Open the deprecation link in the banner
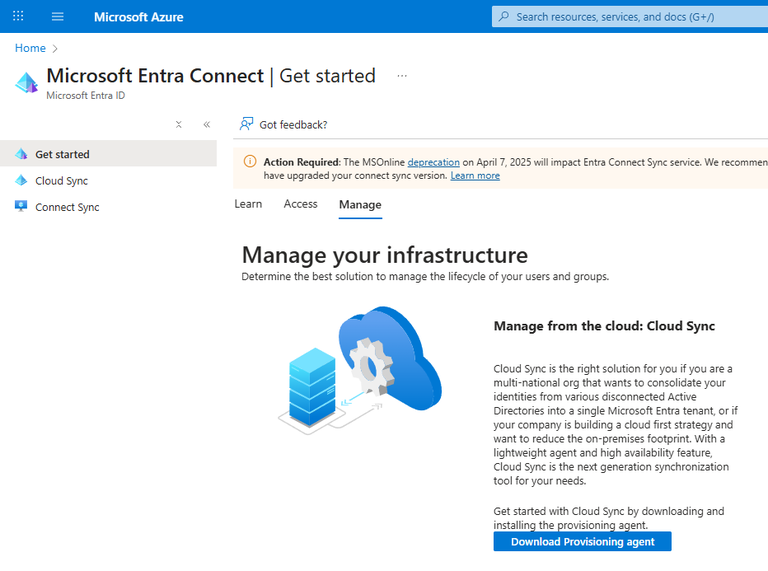Viewport: 768px width, 571px height. tap(433, 162)
